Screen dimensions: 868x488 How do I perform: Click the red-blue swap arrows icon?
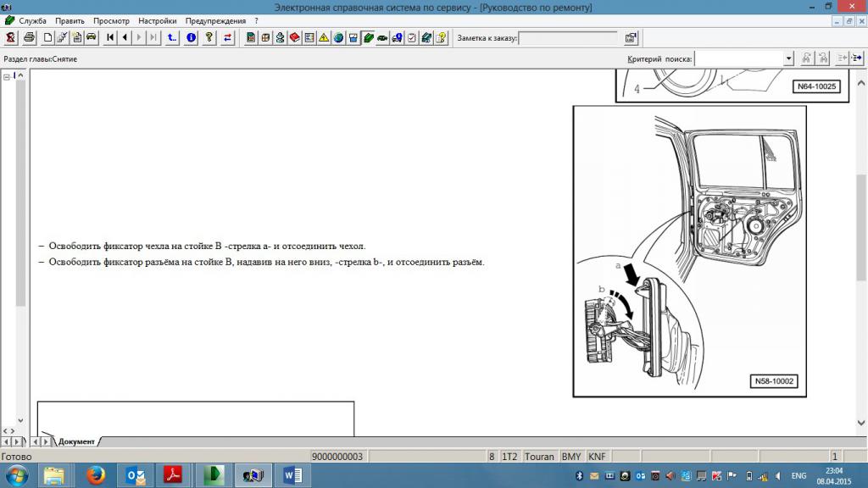[227, 37]
